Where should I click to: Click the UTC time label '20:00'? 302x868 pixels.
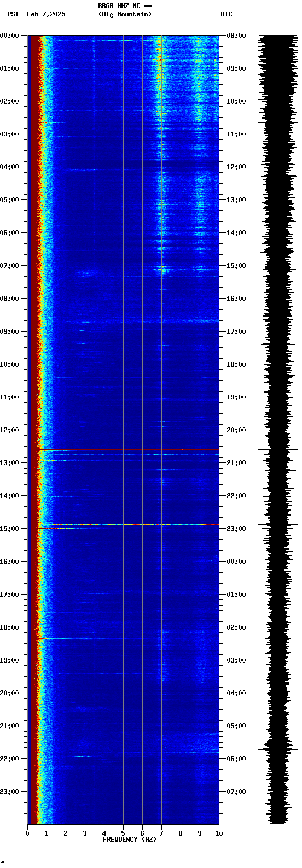236,430
